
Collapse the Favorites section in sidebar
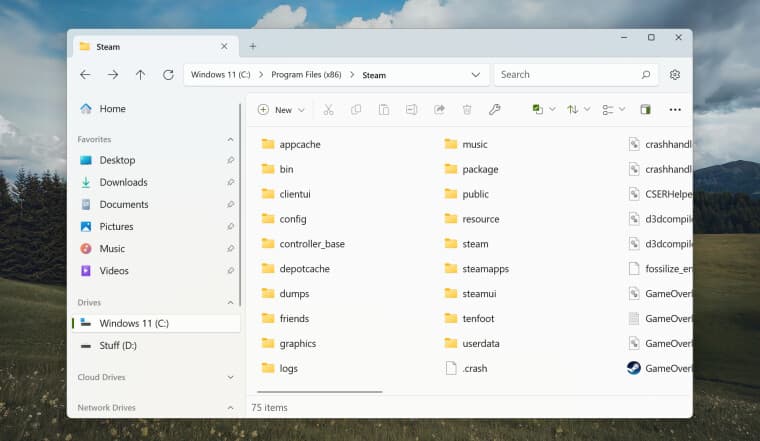(x=231, y=140)
